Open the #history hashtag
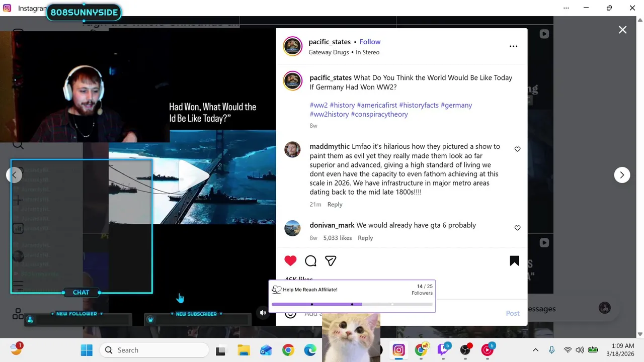 pyautogui.click(x=342, y=105)
